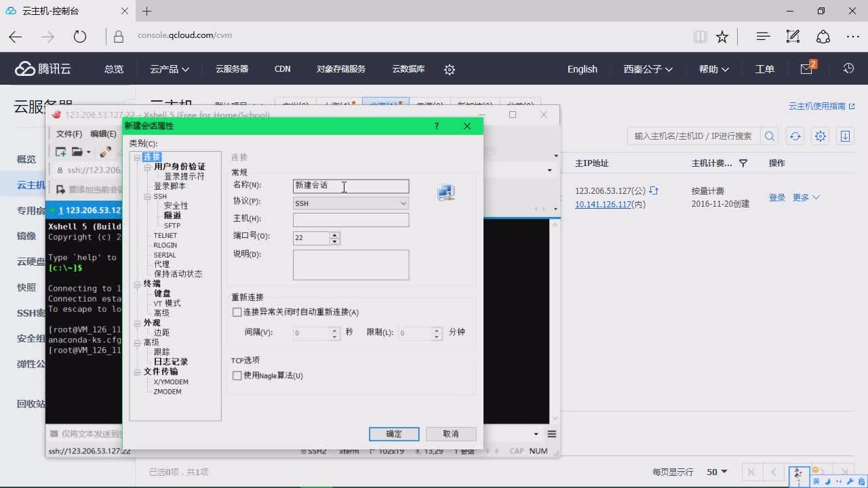Click the 腾讯云 cloud logo
The image size is (868, 488).
(x=43, y=68)
